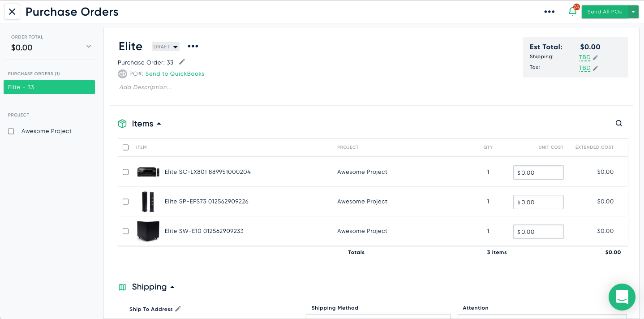The width and height of the screenshot is (644, 319).
Task: Click the SW-E10 subwoofer thumbnail
Action: pos(148,231)
